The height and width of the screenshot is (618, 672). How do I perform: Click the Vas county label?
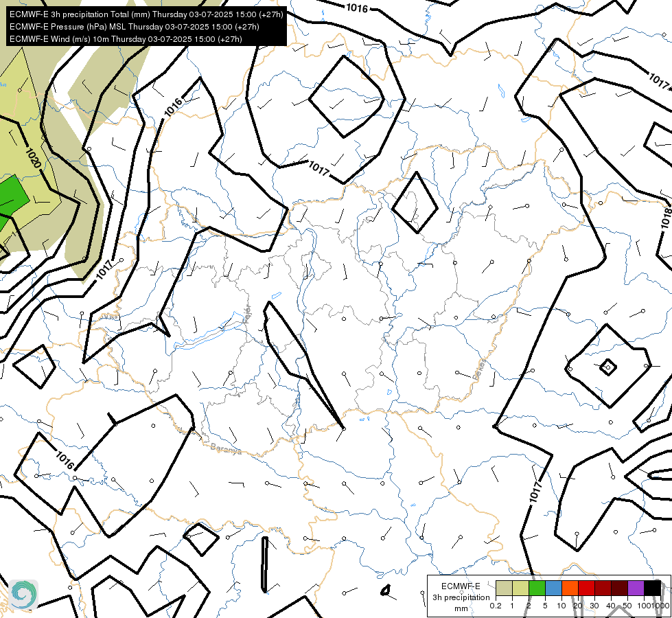point(110,317)
